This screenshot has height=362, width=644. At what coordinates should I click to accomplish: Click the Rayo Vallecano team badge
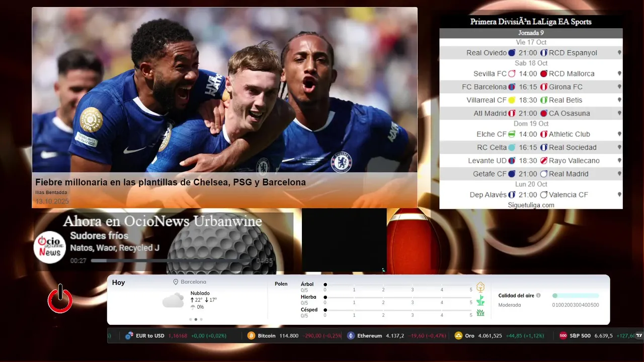click(543, 161)
